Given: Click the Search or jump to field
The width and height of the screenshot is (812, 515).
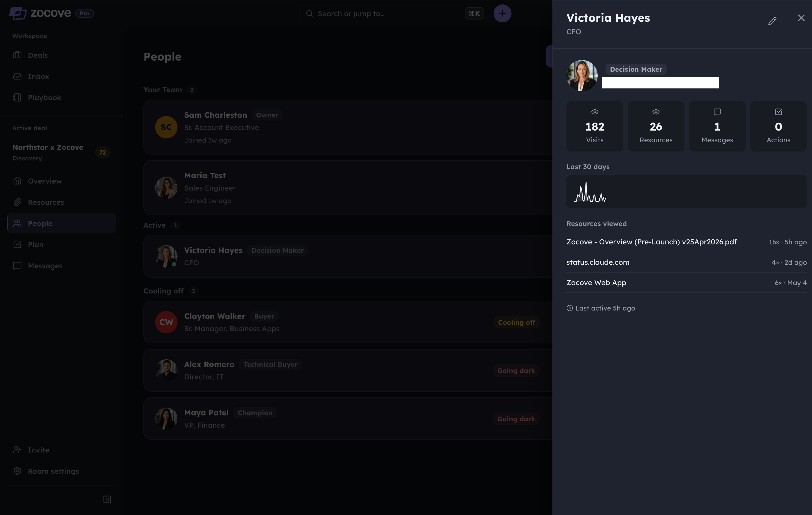Looking at the screenshot, I should tap(394, 13).
